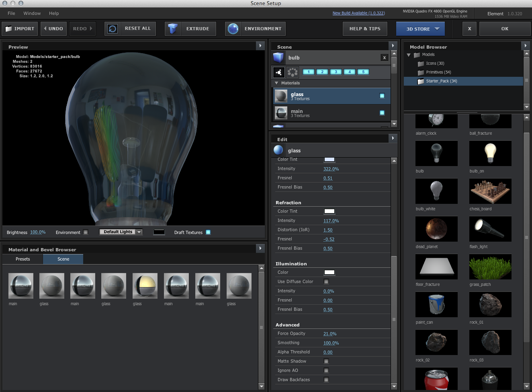Open the Scene panel options arrow
Screen dimensions: 532x392
(393, 46)
